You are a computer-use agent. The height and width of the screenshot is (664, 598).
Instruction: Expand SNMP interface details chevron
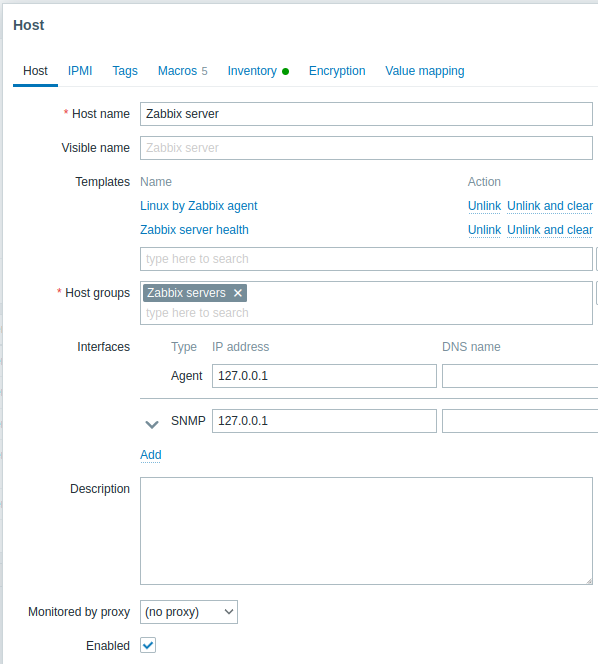click(x=152, y=424)
